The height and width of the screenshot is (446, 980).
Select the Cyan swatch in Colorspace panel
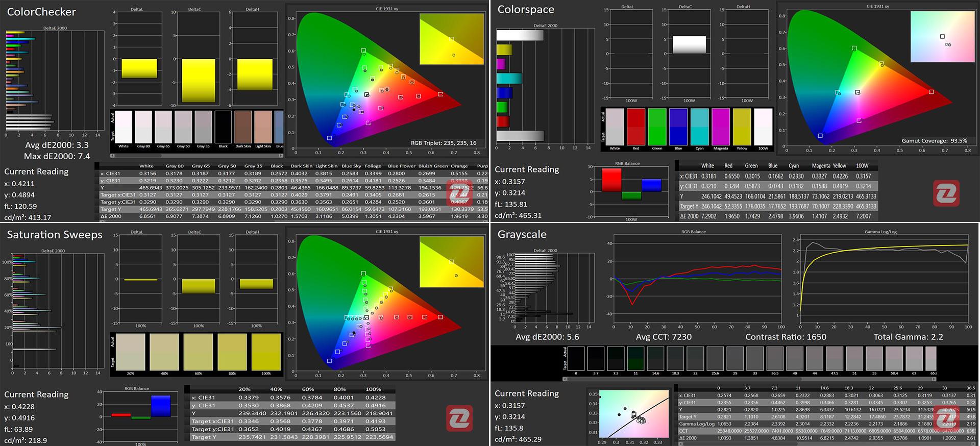[700, 127]
